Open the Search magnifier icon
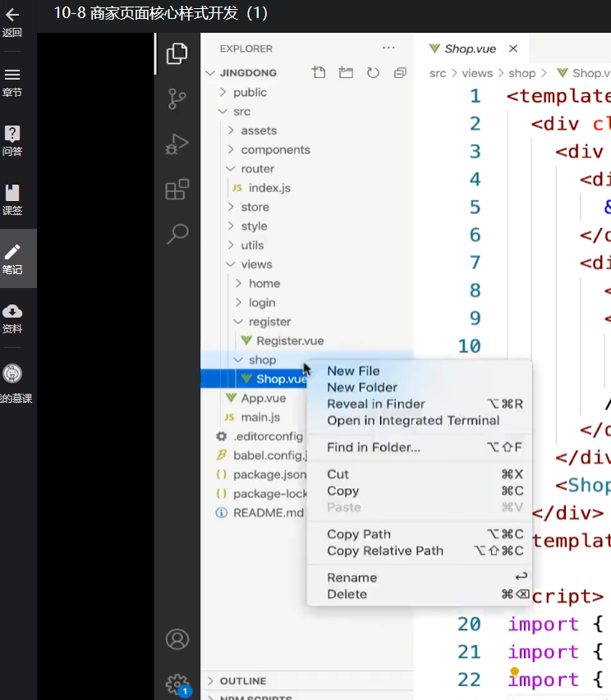Screen dimensions: 611x700 [x=177, y=234]
